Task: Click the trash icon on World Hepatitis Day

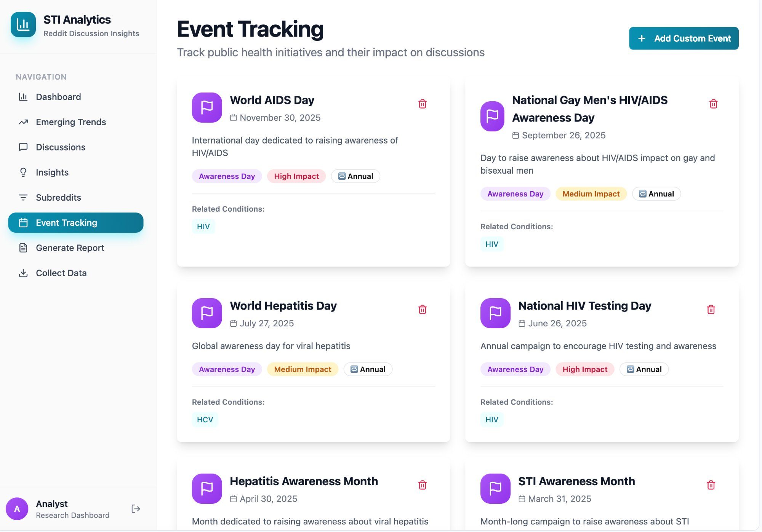Action: (422, 309)
